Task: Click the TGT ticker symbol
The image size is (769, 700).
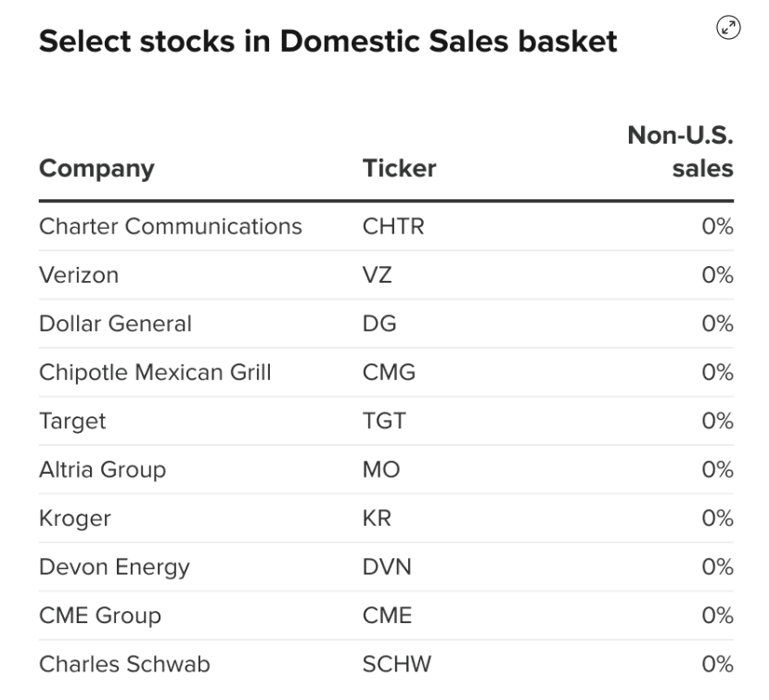Action: 384,421
